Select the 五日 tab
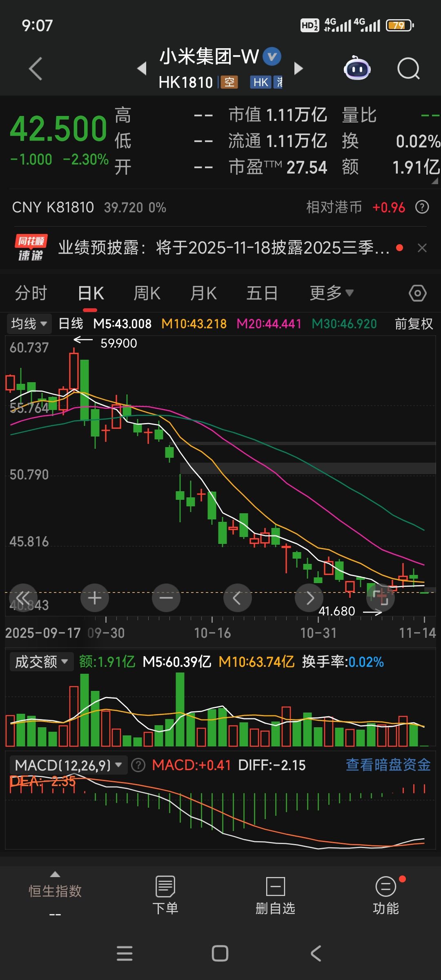 pyautogui.click(x=262, y=293)
